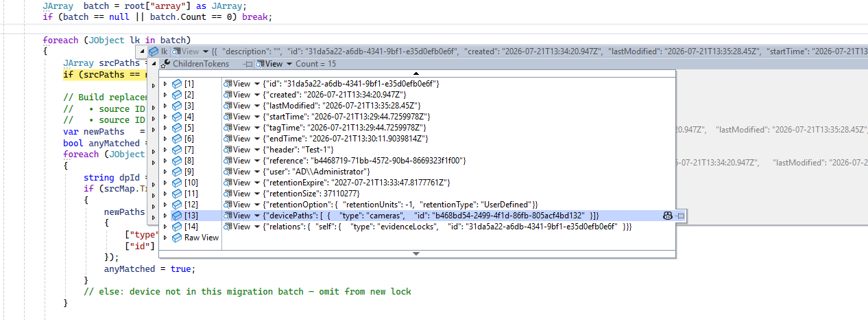Click the cube icon of item [6]
The width and height of the screenshot is (868, 320).
pos(177,139)
